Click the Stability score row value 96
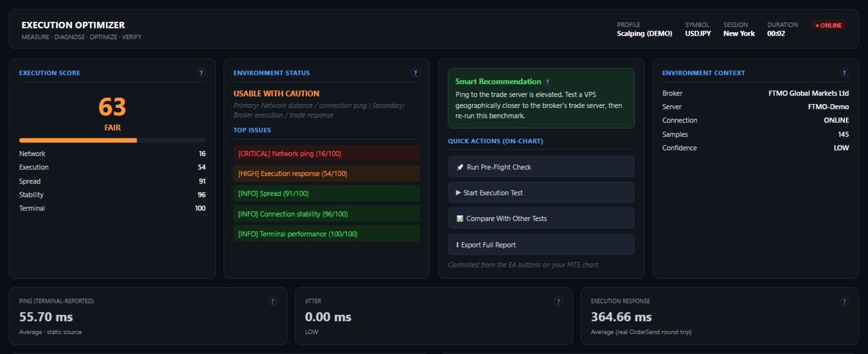Screen dimensions: 868x354 click(x=202, y=195)
